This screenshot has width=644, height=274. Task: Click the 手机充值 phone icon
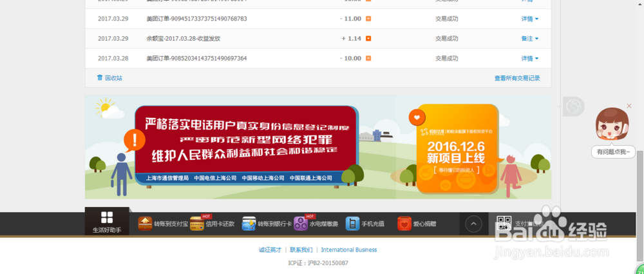click(352, 224)
